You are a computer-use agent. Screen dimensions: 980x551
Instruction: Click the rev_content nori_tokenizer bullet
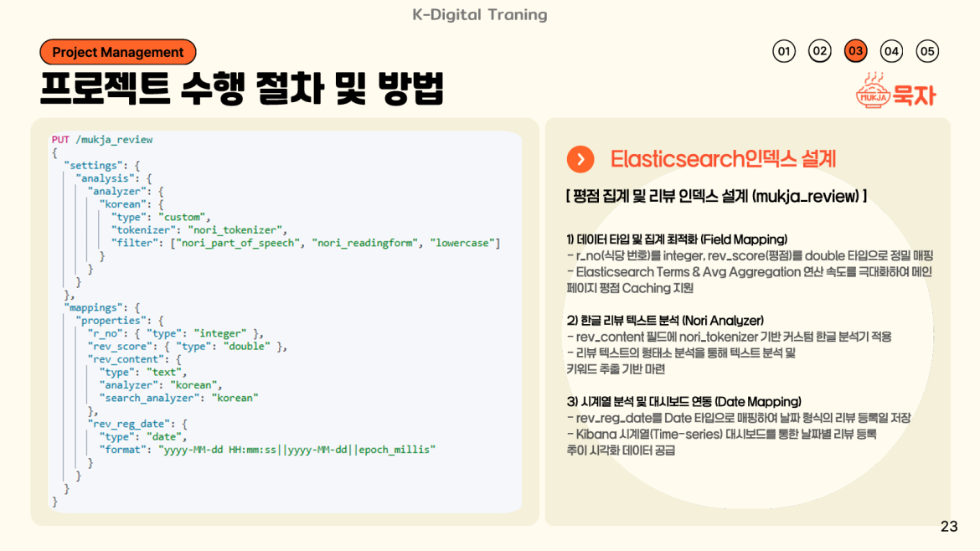tap(729, 337)
